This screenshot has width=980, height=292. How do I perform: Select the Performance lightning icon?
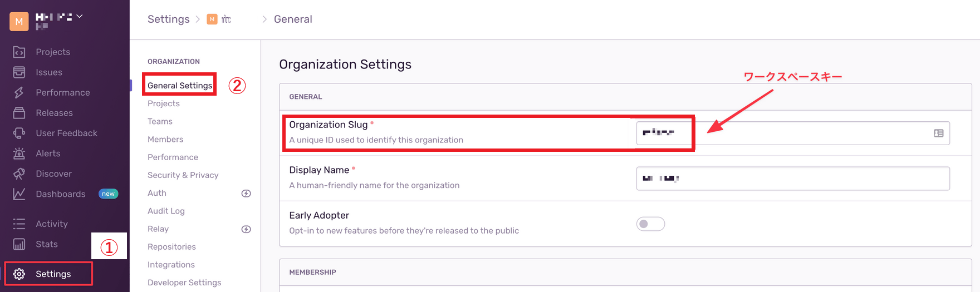(x=19, y=92)
